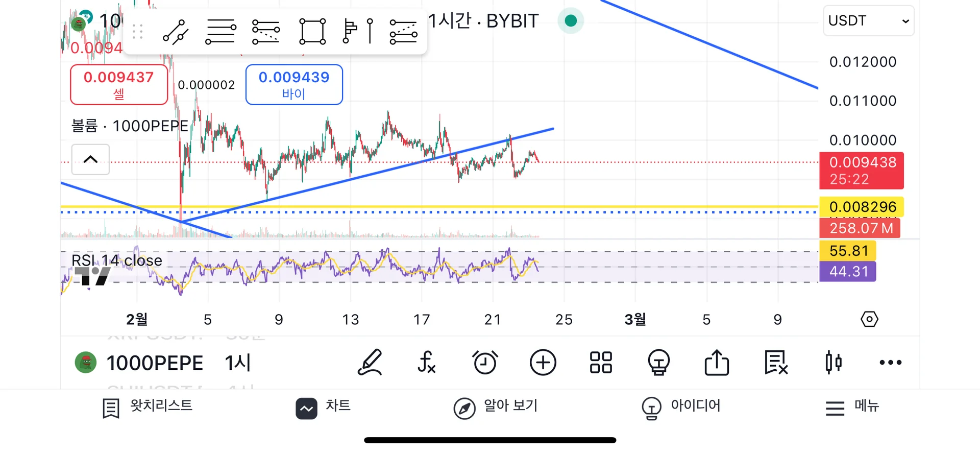Select the Fibonacci retracement tool

point(266,32)
